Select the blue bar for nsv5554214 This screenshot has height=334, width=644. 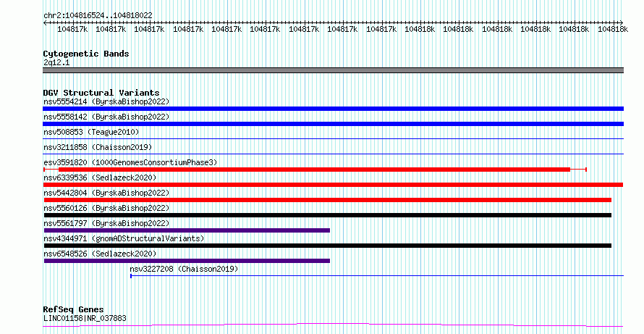pos(333,109)
